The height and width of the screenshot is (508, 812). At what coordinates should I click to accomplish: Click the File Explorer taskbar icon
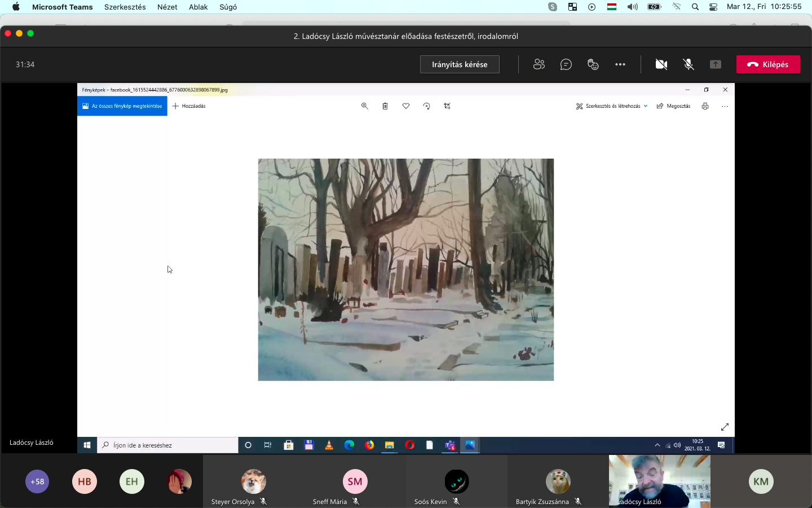coord(389,445)
